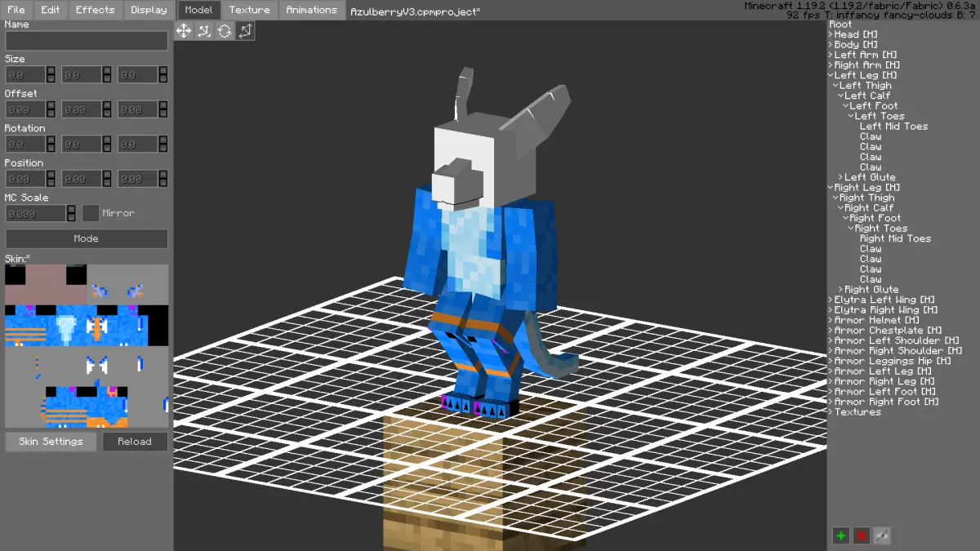Switch to the Model tab
Image resolution: width=980 pixels, height=551 pixels.
[x=198, y=10]
